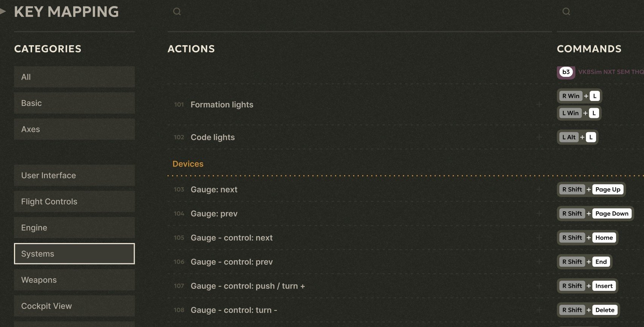Pick the Gauge - control: prev action
644x327 pixels.
(x=232, y=262)
